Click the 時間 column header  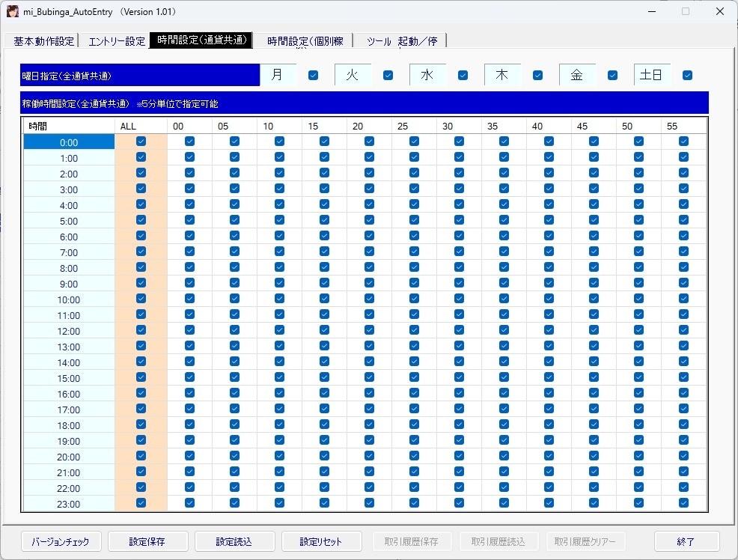coord(69,126)
